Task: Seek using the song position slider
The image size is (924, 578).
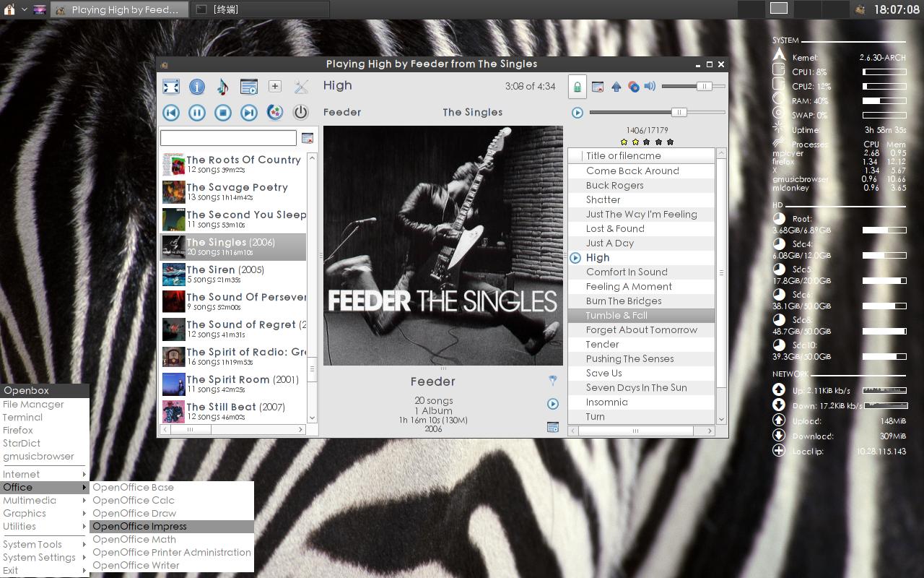Action: 657,113
